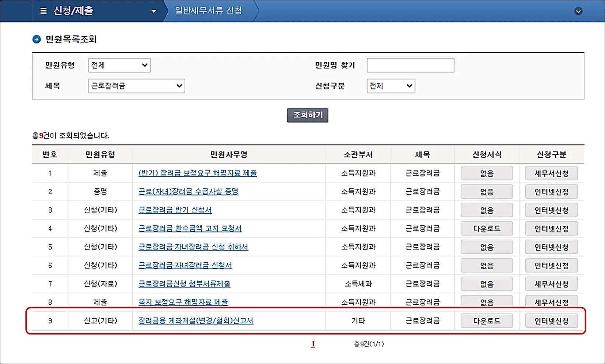Open 근로장려금·자녀장려금 신청서 link
Image resolution: width=605 pixels, height=364 pixels.
185,265
